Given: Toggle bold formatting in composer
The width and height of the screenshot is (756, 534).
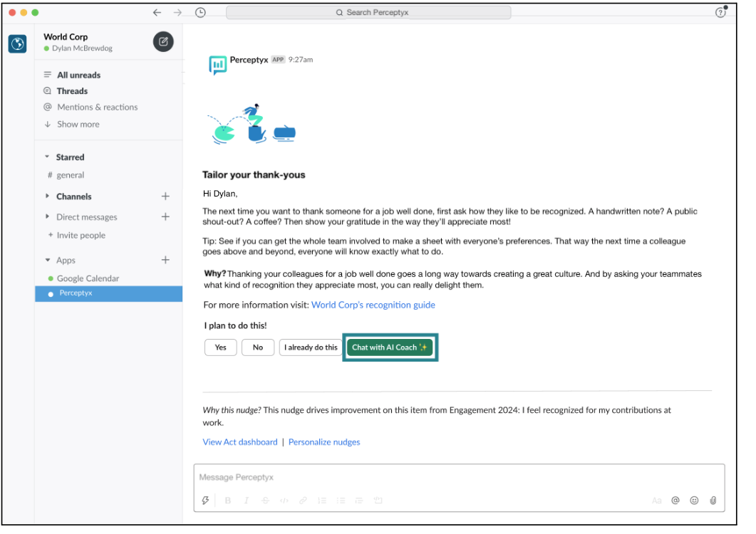Looking at the screenshot, I should pyautogui.click(x=227, y=501).
